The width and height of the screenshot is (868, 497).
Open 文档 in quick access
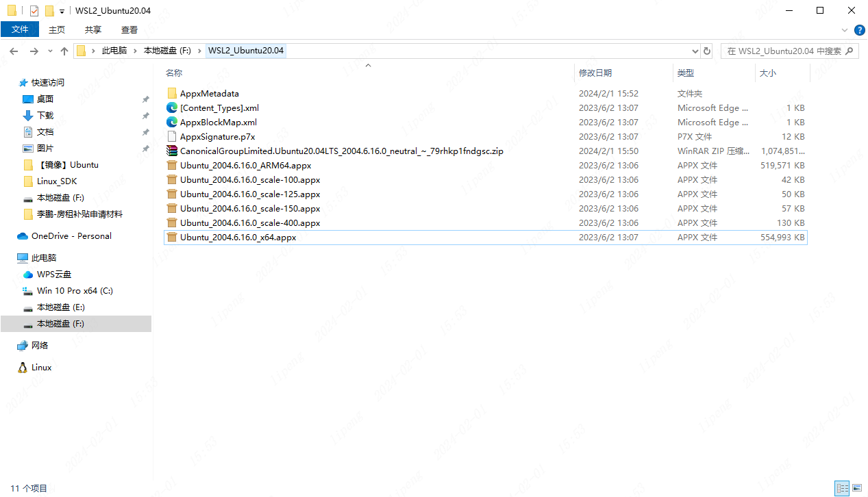click(45, 131)
